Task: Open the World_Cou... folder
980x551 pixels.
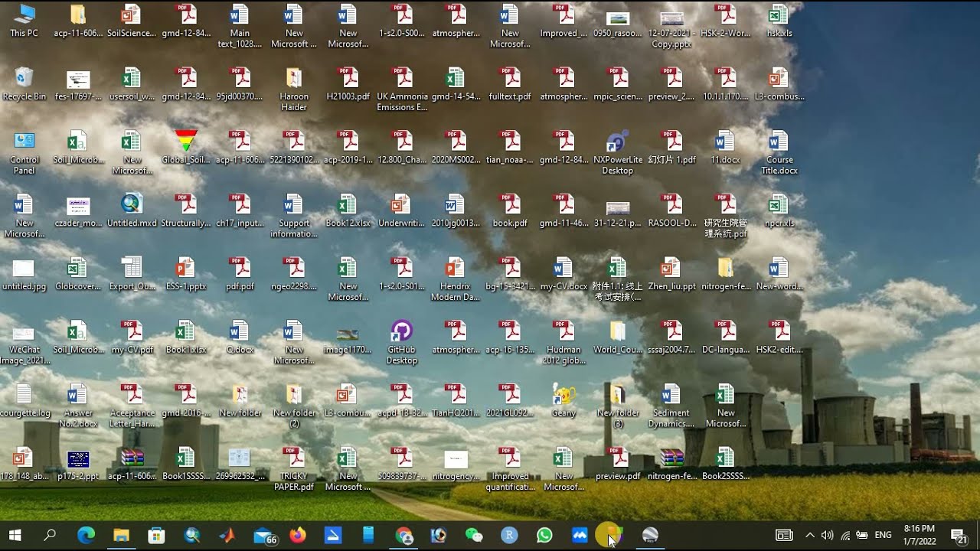Action: coord(617,337)
